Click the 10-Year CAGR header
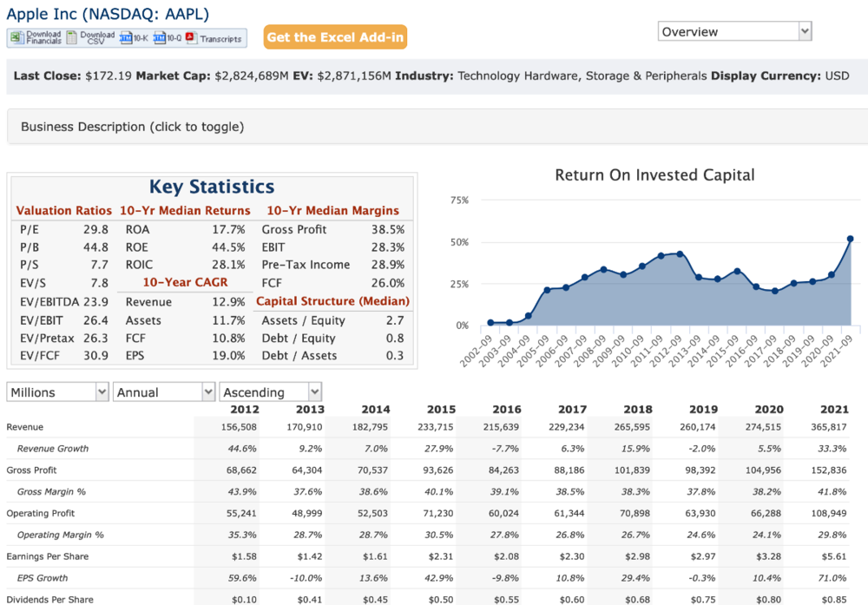The width and height of the screenshot is (868, 605). (185, 282)
